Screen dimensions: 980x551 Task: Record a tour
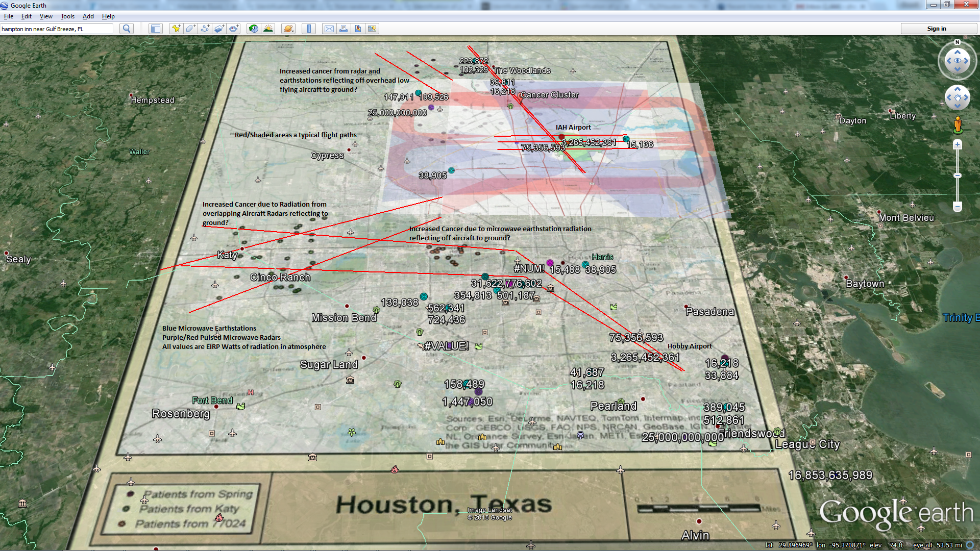[234, 29]
